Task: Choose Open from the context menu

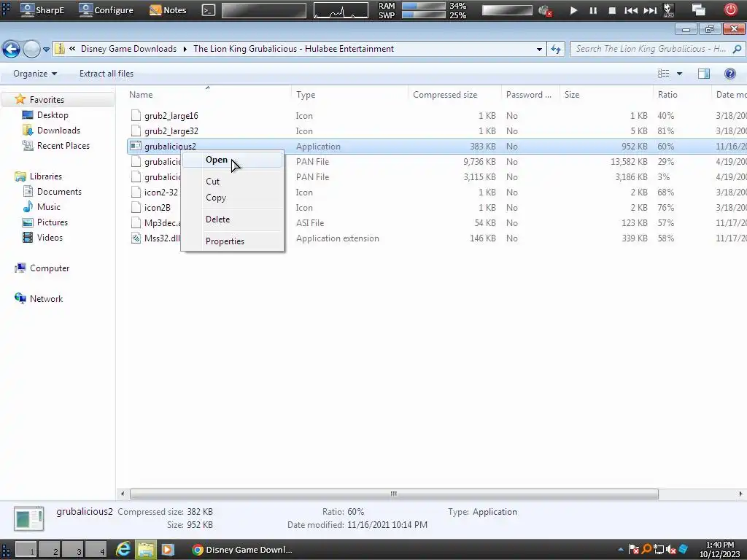Action: pyautogui.click(x=233, y=160)
